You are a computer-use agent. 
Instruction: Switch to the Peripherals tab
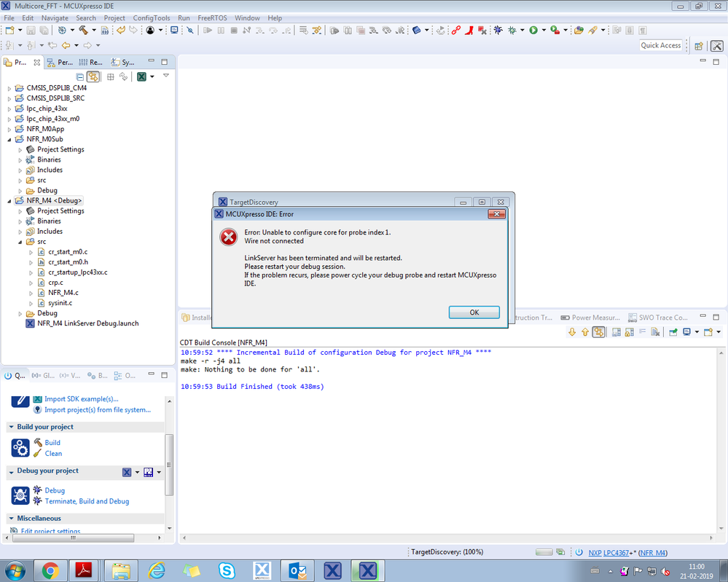[60, 62]
